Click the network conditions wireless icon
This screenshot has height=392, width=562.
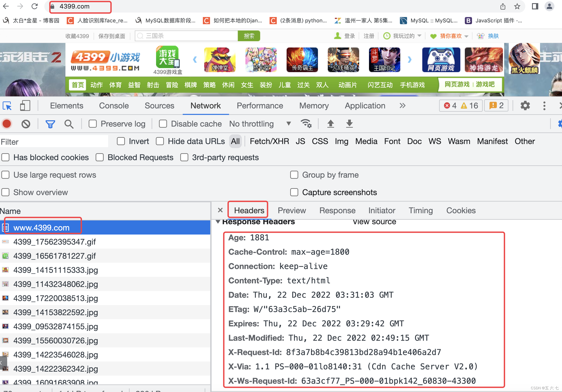[307, 124]
